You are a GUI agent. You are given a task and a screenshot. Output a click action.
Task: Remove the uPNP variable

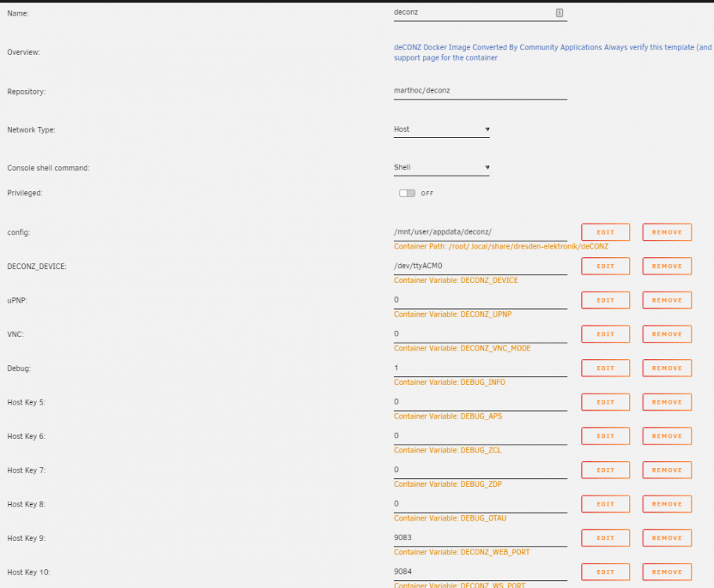coord(667,300)
